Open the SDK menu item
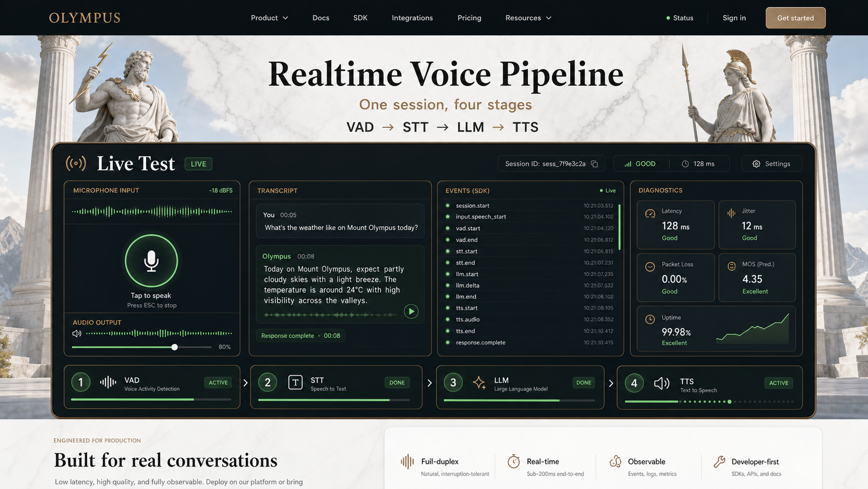 point(360,18)
